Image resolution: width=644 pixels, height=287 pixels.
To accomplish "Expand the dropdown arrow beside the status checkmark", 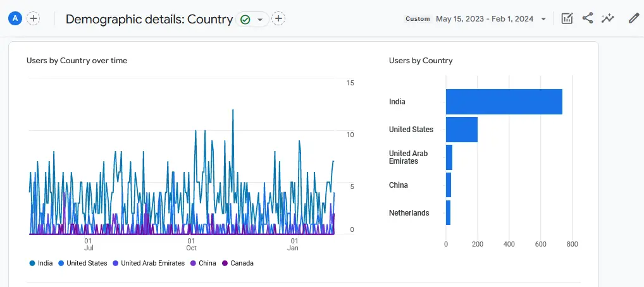I will click(259, 20).
